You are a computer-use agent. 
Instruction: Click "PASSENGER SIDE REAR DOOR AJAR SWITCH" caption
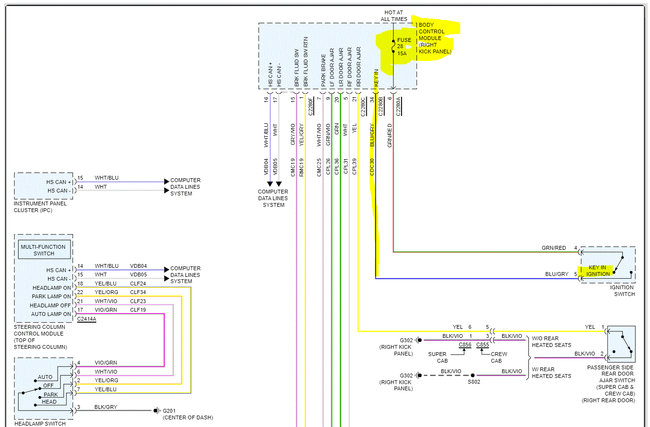pos(611,383)
